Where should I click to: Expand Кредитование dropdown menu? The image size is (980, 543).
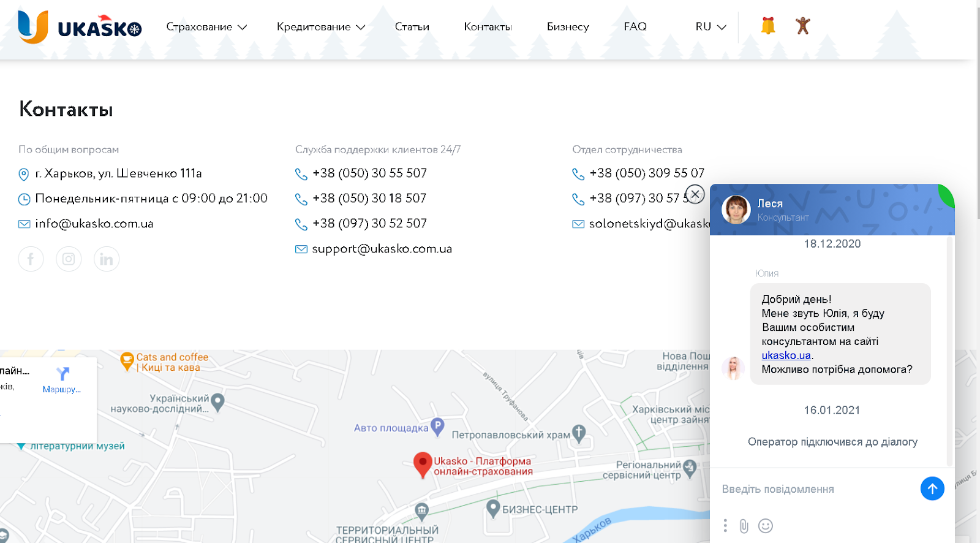pyautogui.click(x=321, y=27)
